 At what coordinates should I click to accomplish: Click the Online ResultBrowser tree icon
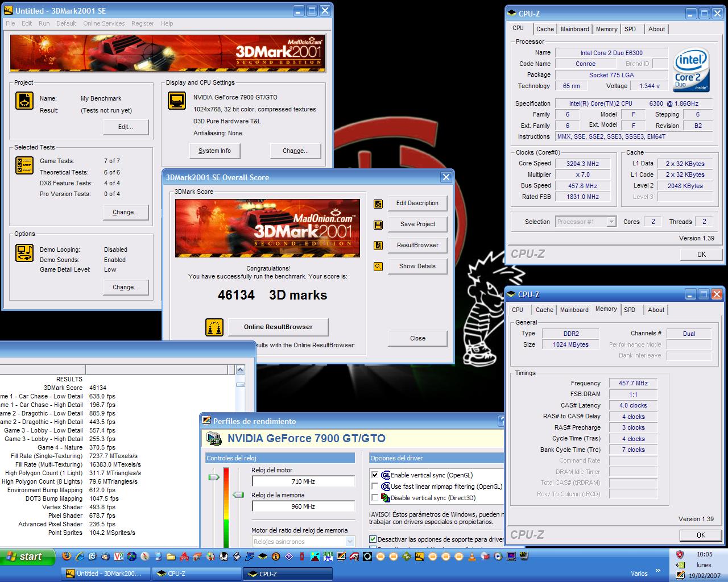214,327
